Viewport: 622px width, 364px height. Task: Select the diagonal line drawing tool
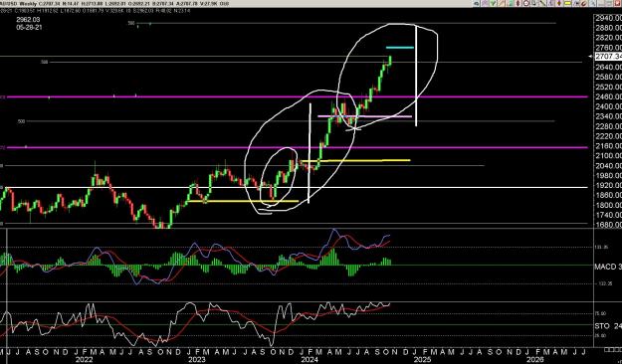pyautogui.click(x=542, y=3)
